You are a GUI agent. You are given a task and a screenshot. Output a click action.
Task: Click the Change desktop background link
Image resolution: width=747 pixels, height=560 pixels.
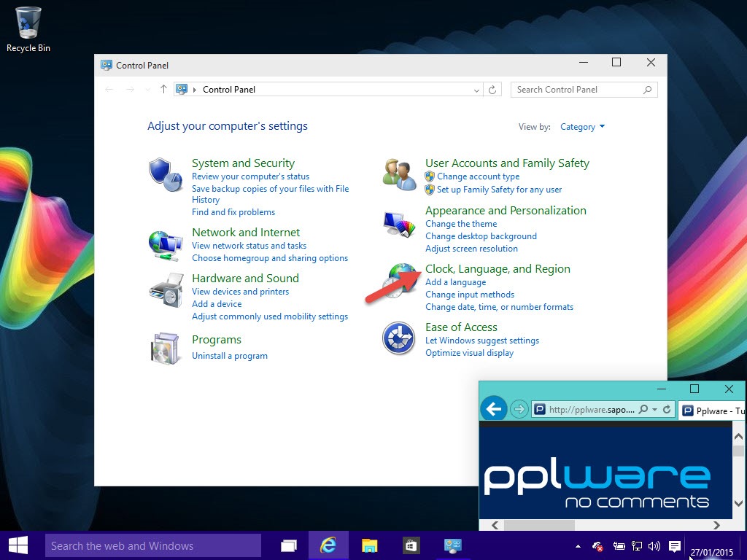[x=481, y=236]
